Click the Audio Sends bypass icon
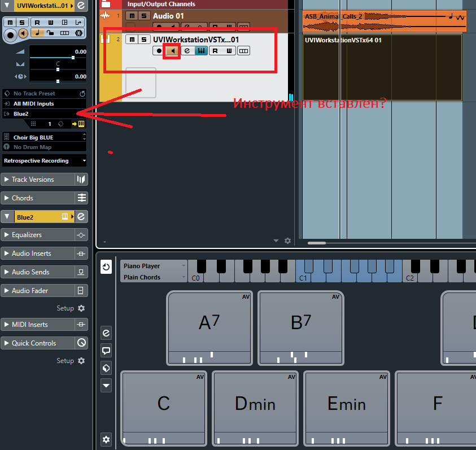Image resolution: width=476 pixels, height=450 pixels. pos(81,272)
